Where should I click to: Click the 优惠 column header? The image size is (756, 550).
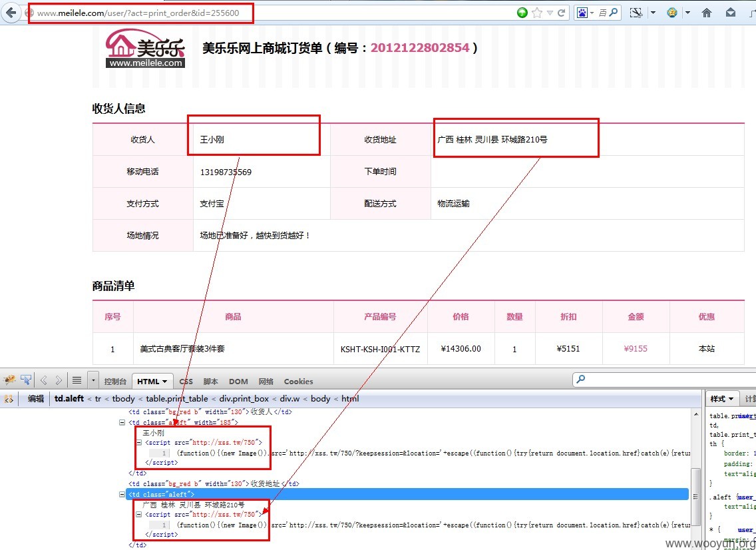[x=707, y=316]
